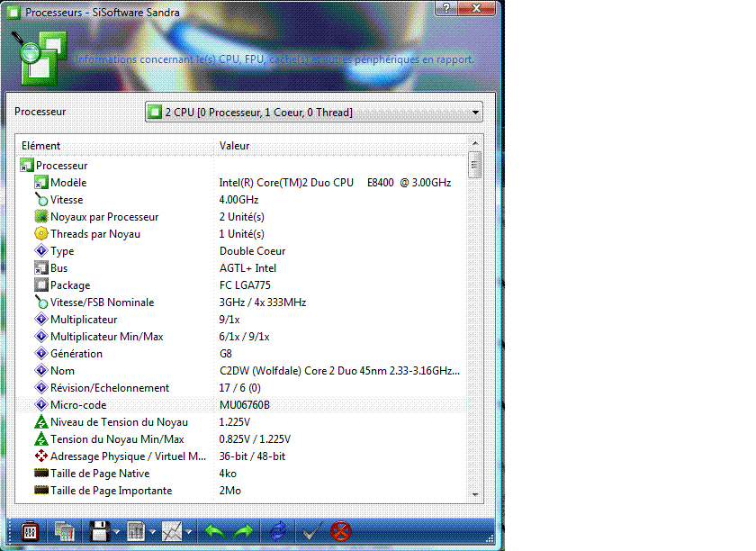Viewport: 756px width, 551px height.
Task: Click the list scrollbar down arrow
Action: click(x=475, y=494)
